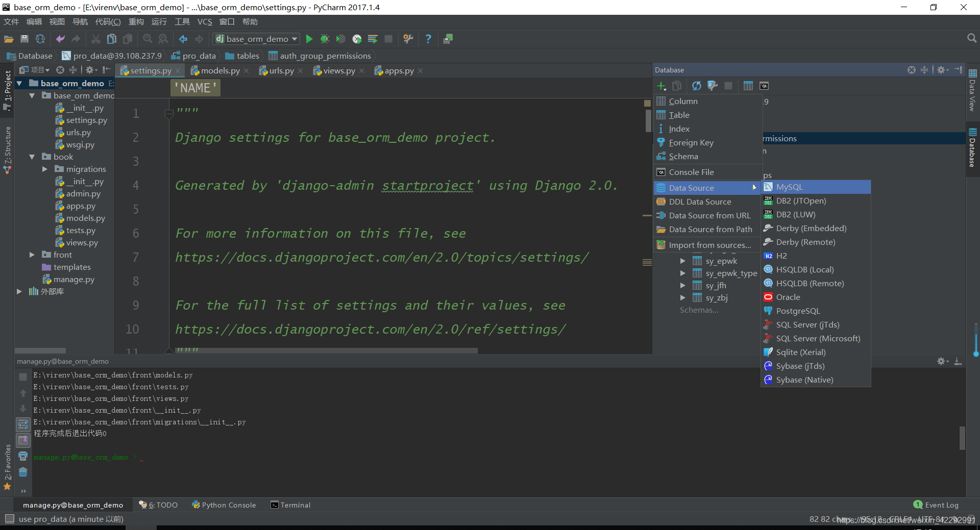This screenshot has height=530, width=980.
Task: Click pro_data@39.108.237.9 breadcrumb
Action: 112,56
